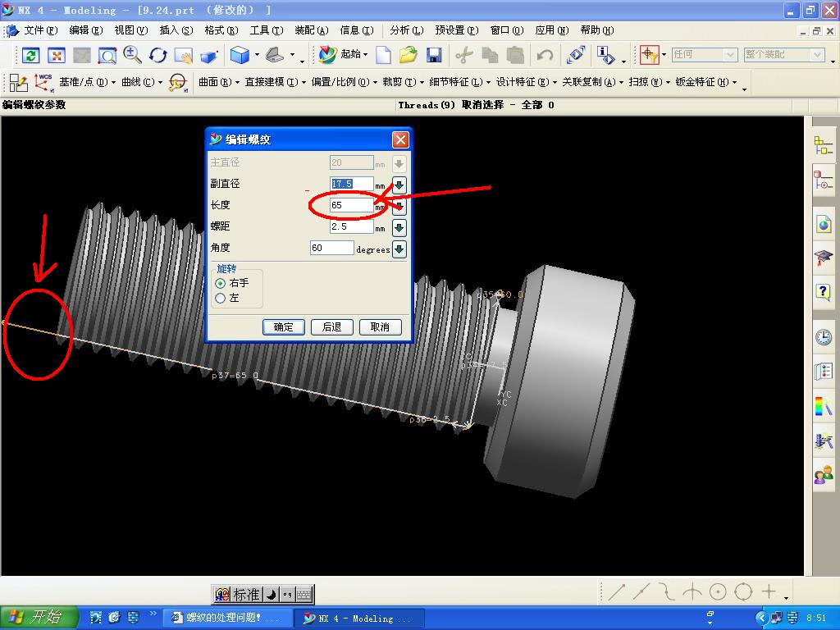This screenshot has width=840, height=630.
Task: Click the 长度 input field showing 65
Action: coord(351,206)
